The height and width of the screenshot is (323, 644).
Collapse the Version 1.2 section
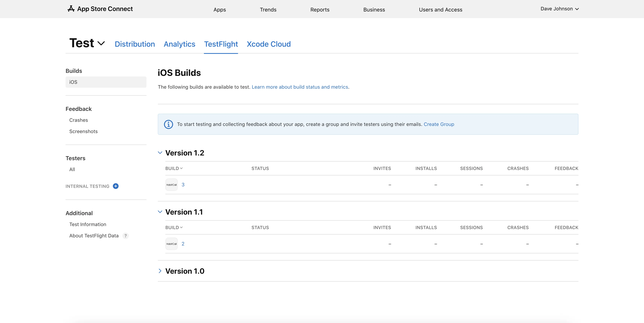point(160,153)
